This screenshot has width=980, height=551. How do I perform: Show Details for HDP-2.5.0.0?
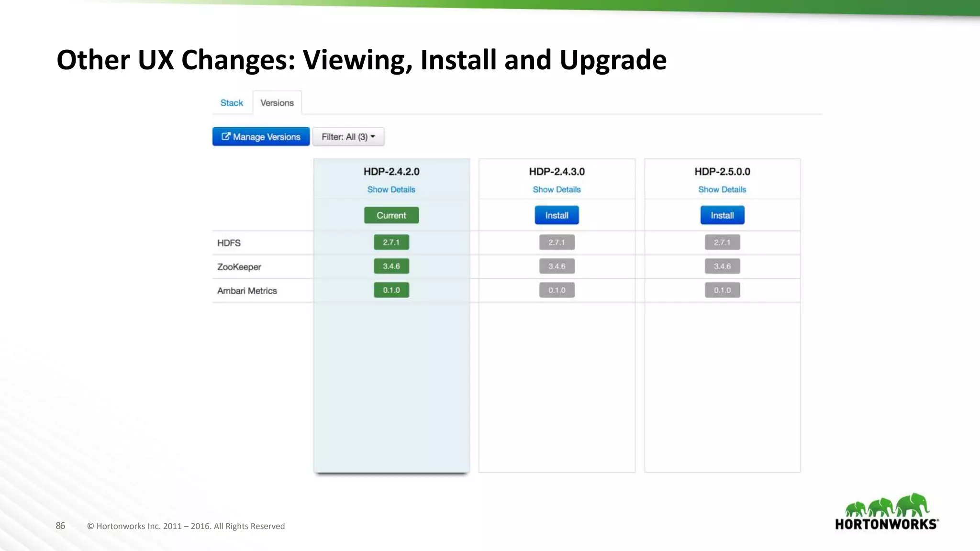(x=722, y=189)
